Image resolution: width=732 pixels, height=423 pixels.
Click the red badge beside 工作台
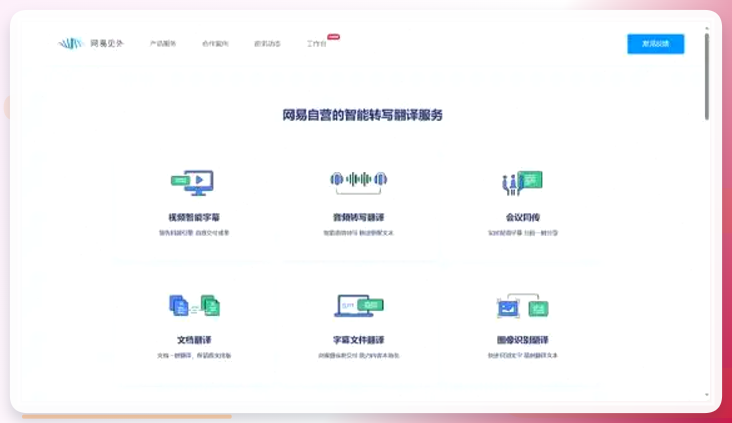pos(333,37)
